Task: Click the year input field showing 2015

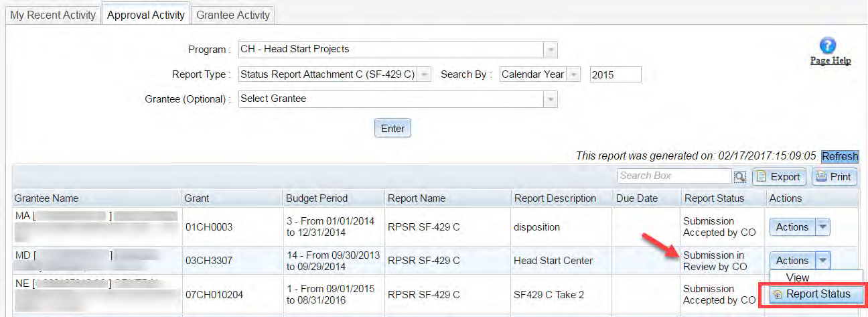Action: click(x=615, y=74)
